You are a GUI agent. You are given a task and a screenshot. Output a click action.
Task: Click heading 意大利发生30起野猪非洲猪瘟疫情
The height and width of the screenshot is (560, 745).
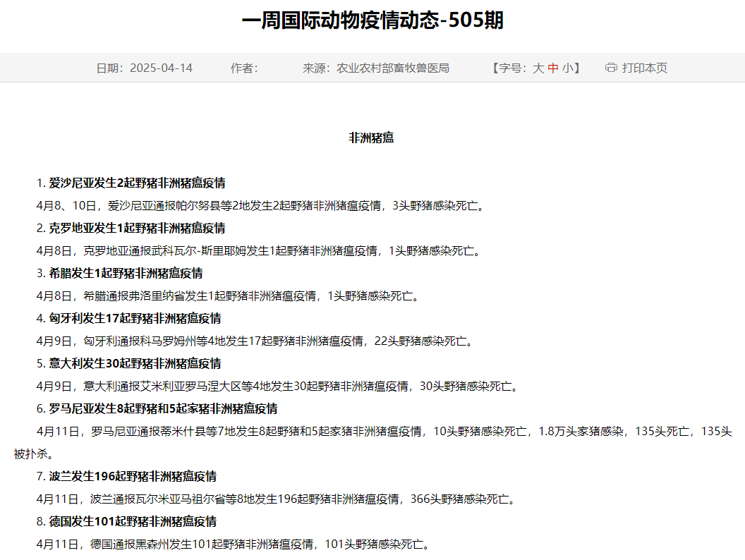[x=135, y=363]
